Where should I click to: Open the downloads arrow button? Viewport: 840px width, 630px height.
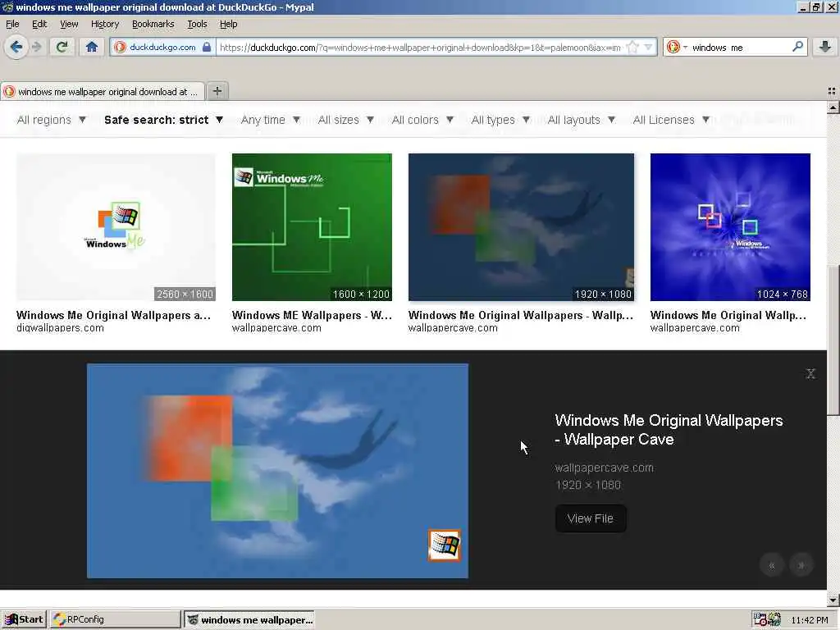tap(825, 47)
